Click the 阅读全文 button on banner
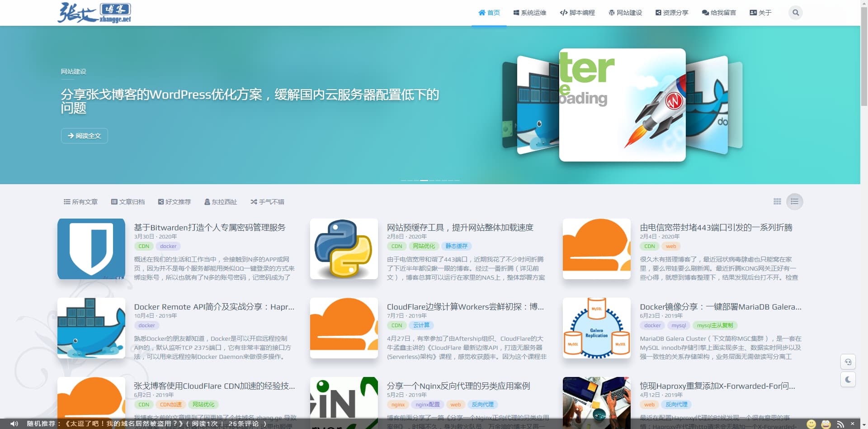This screenshot has height=429, width=868. tap(85, 136)
